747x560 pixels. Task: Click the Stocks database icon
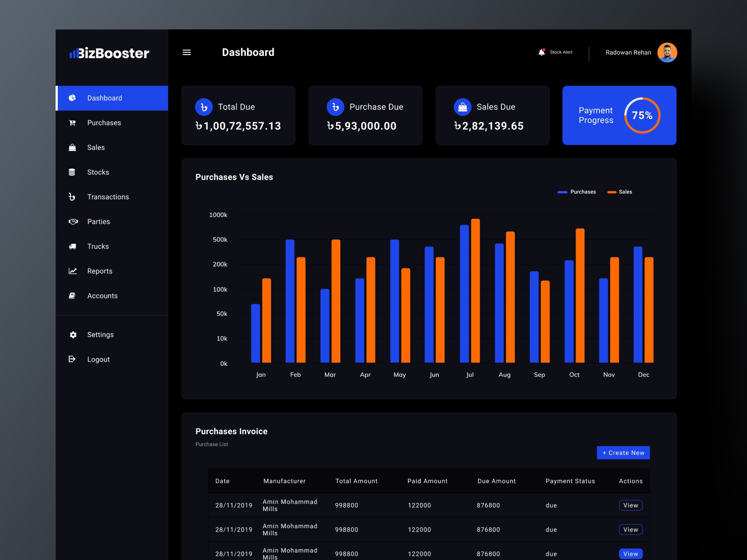tap(72, 172)
